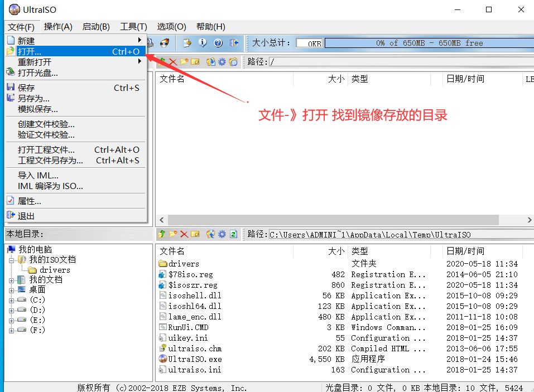Image resolution: width=534 pixels, height=392 pixels.
Task: Click the local path field C:\Users\ADMINI~1
Action: pos(402,234)
